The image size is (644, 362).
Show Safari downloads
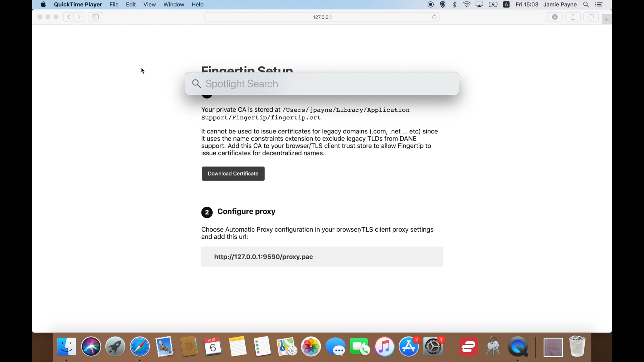[x=555, y=17]
